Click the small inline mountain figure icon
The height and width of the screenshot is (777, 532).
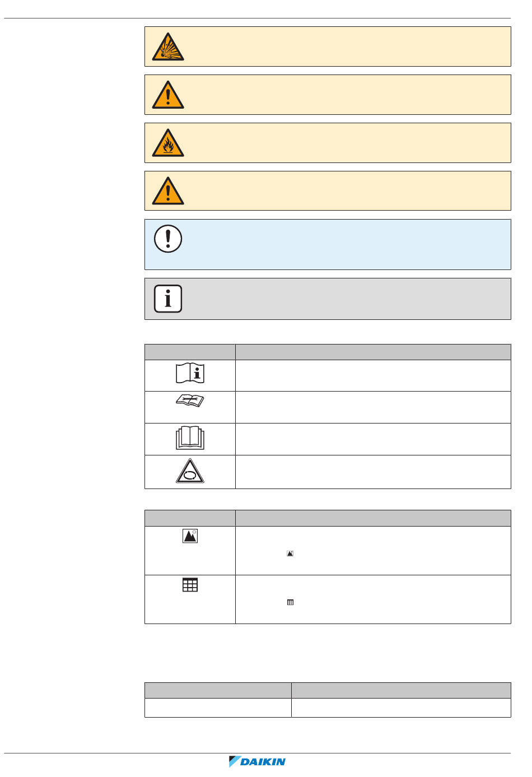coord(290,553)
